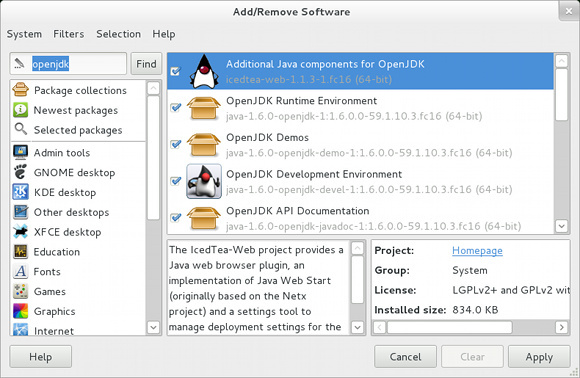Click the Package collections box icon
The image size is (580, 378).
(20, 90)
